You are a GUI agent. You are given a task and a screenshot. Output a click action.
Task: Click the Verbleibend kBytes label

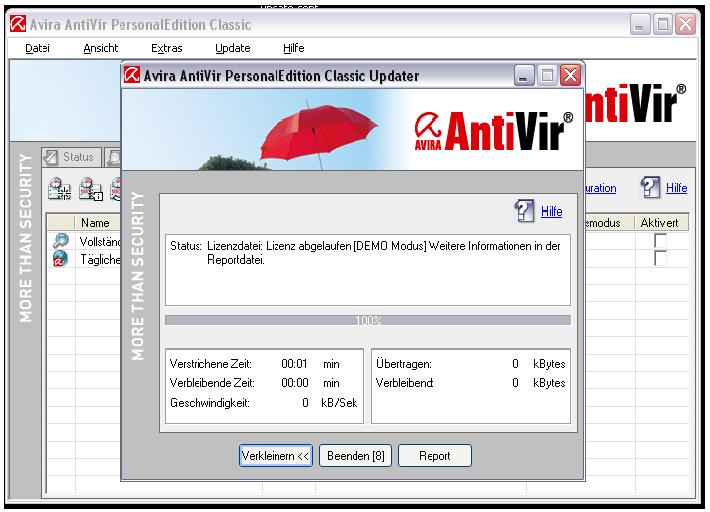tap(404, 383)
